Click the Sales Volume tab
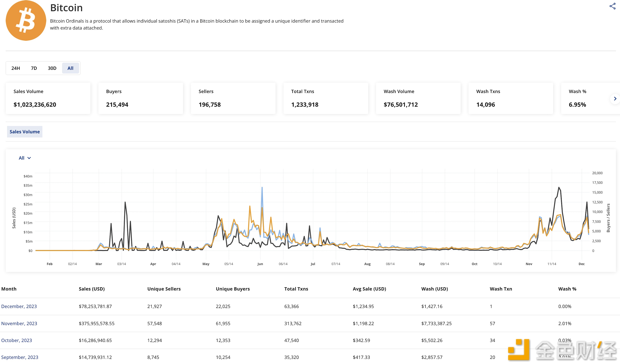This screenshot has width=620, height=364. point(25,132)
